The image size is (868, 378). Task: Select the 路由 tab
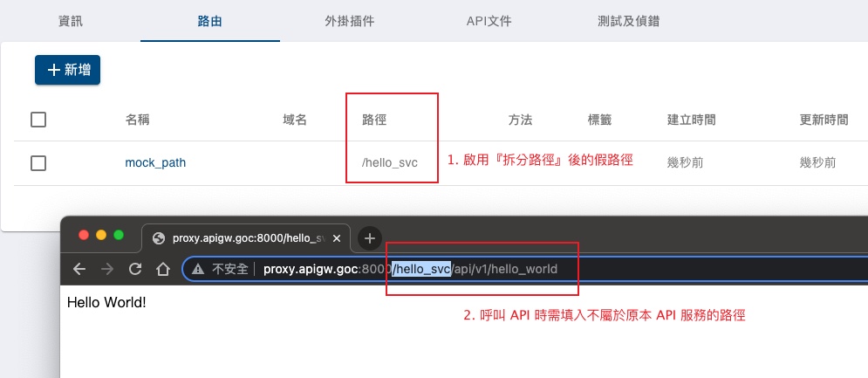click(210, 22)
